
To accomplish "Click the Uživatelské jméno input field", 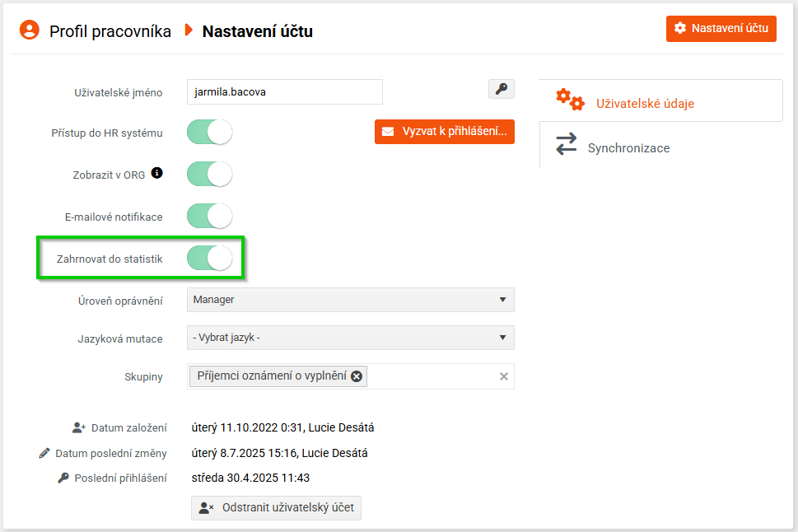I will point(284,91).
